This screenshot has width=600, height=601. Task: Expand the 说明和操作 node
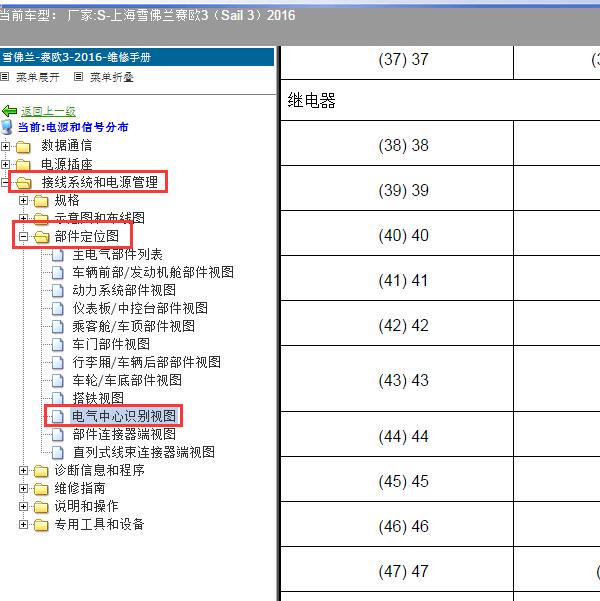click(x=23, y=506)
